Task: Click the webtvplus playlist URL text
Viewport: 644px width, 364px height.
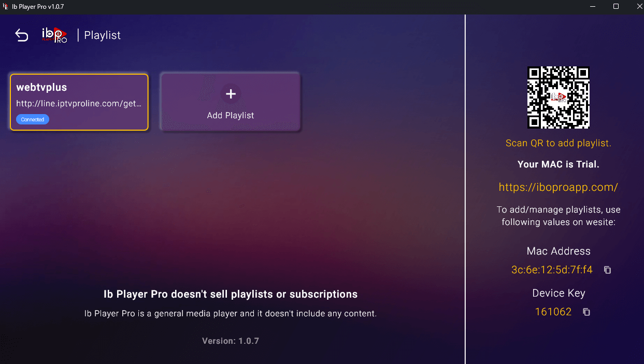Action: (x=79, y=104)
